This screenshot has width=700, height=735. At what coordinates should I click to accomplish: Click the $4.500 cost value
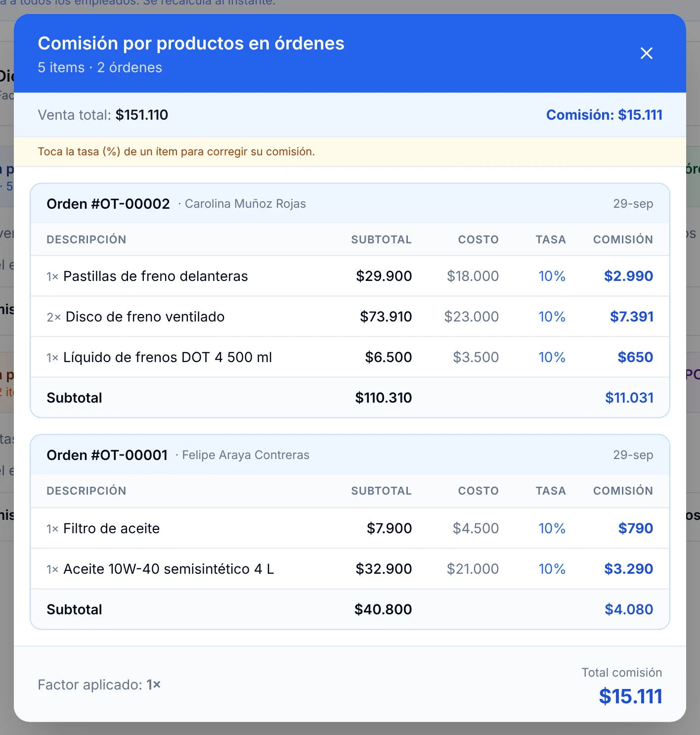click(476, 528)
